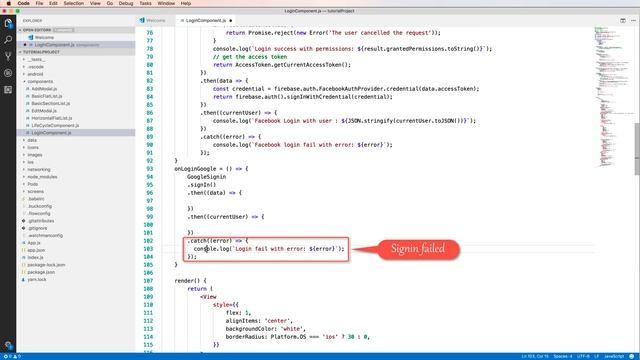Open the Explorer view in activity bar
640x360 pixels.
coord(8,23)
